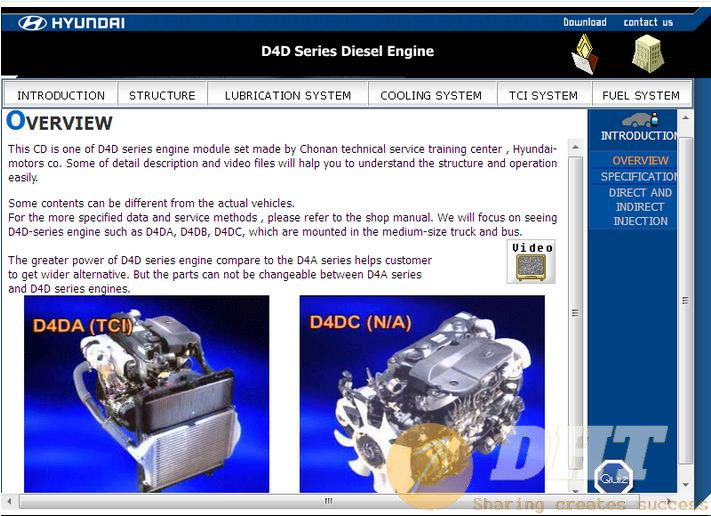Click the D4DA (TCI) engine image
Image resolution: width=711 pixels, height=516 pixels.
[146, 394]
